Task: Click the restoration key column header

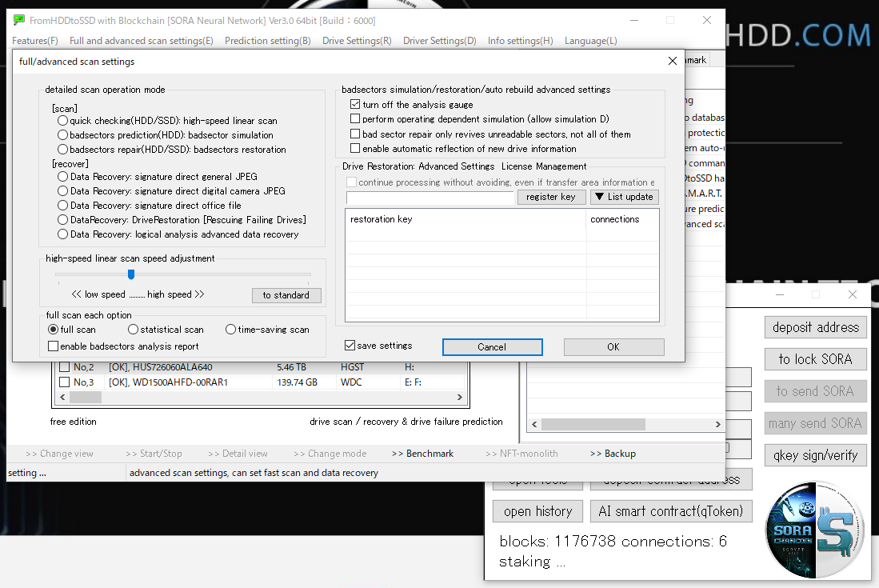Action: tap(465, 219)
